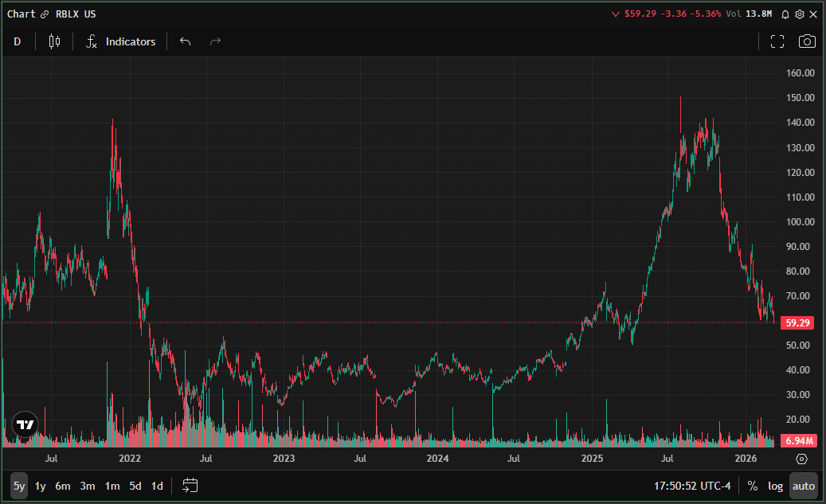Click the TradingView logo on chart
826x504 pixels.
tap(25, 424)
